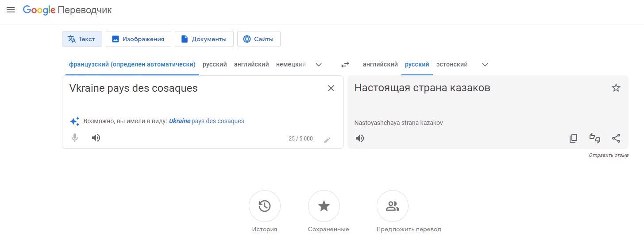
Task: Choose английский as the target language
Action: click(380, 65)
